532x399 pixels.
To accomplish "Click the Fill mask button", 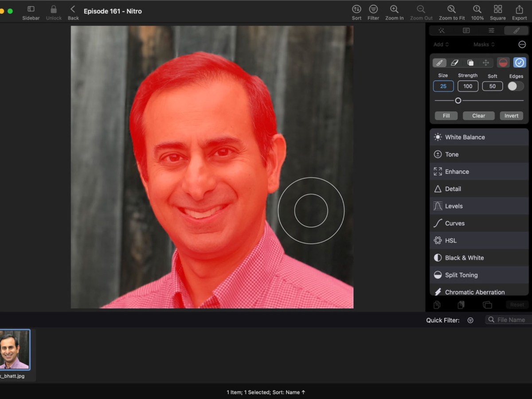I will (446, 116).
